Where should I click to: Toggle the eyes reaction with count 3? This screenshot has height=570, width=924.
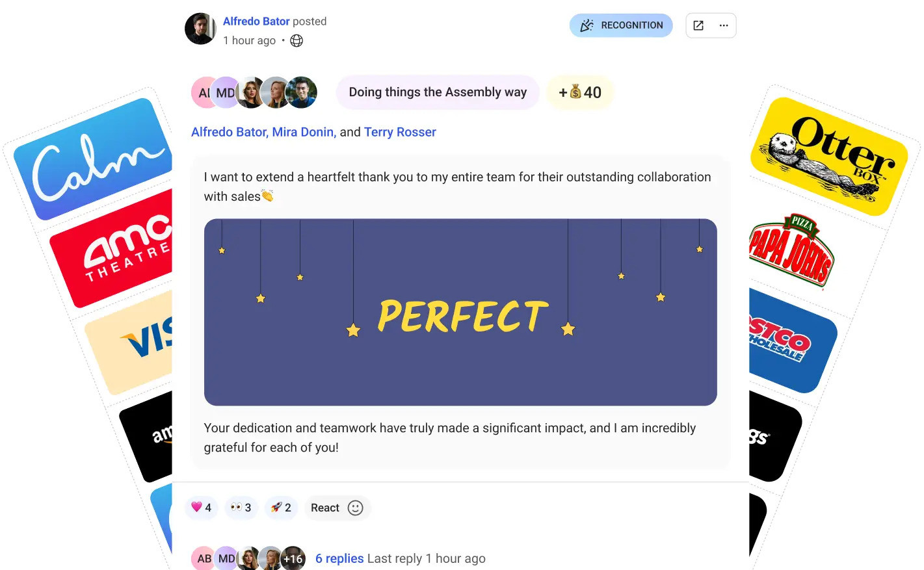(x=241, y=507)
